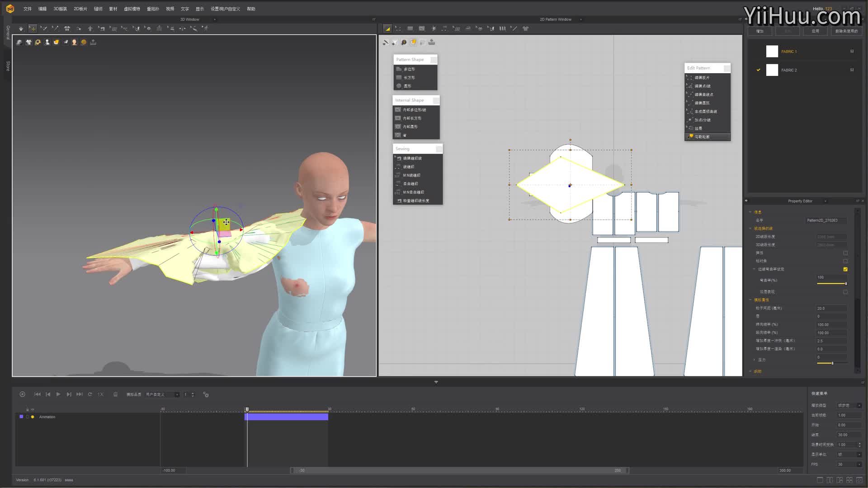Adjust the 弯曲率 slider
Screen dimensions: 868x488
point(831,283)
